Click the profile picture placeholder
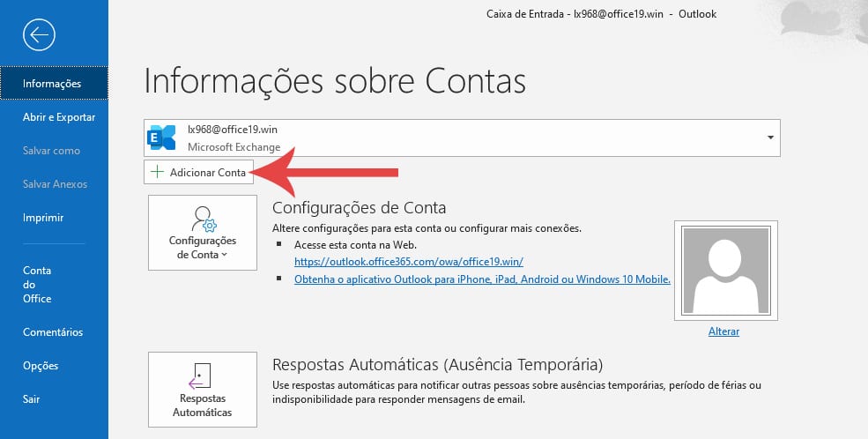Viewport: 868px width, 439px height. coord(723,272)
